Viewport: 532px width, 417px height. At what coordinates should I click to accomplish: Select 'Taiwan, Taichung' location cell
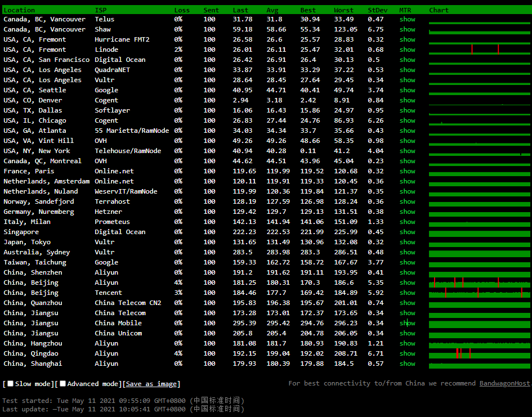click(x=35, y=262)
